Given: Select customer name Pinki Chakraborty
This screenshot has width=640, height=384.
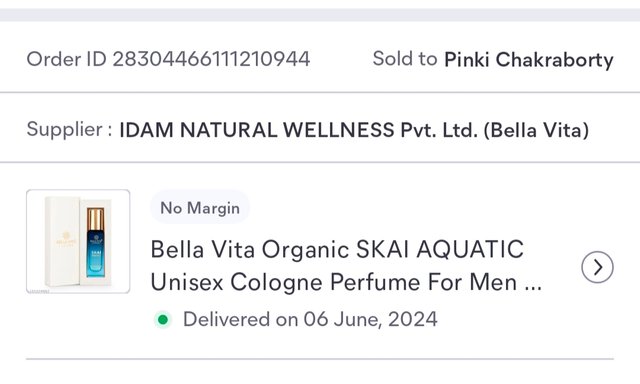Looking at the screenshot, I should point(529,60).
